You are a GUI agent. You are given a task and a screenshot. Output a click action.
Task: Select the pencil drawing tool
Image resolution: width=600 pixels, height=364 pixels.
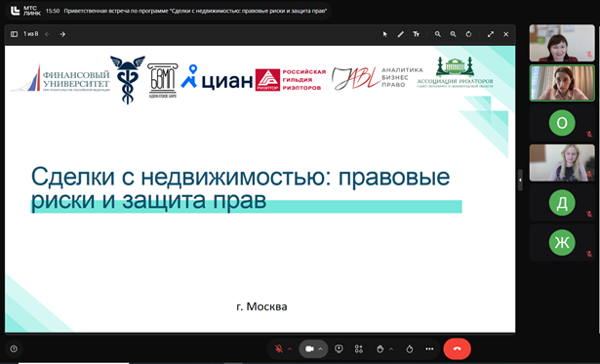400,34
